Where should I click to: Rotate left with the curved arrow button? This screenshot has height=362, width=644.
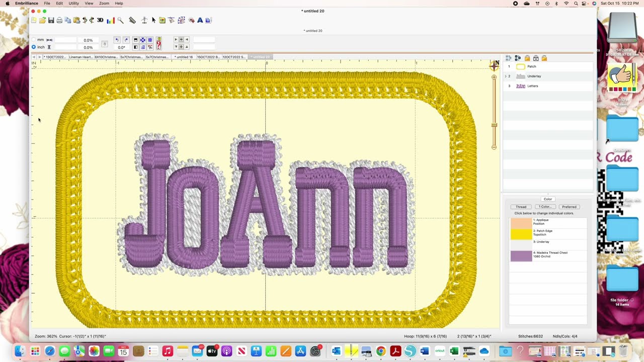click(117, 40)
